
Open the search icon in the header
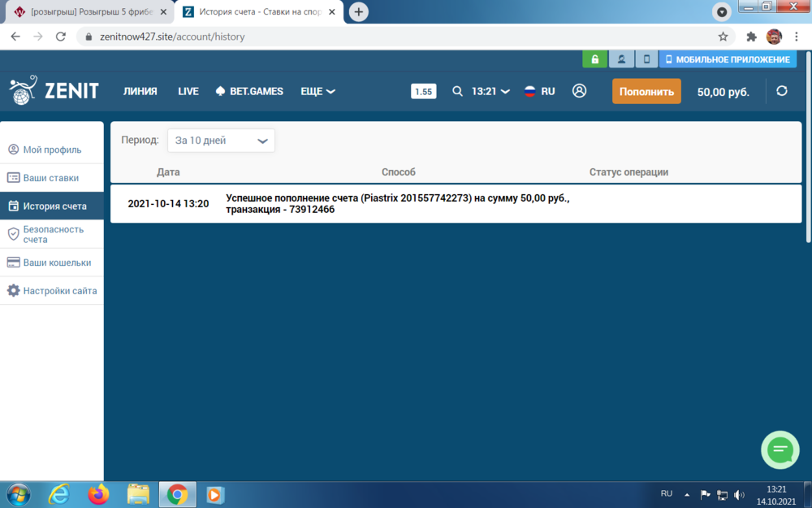(x=457, y=91)
